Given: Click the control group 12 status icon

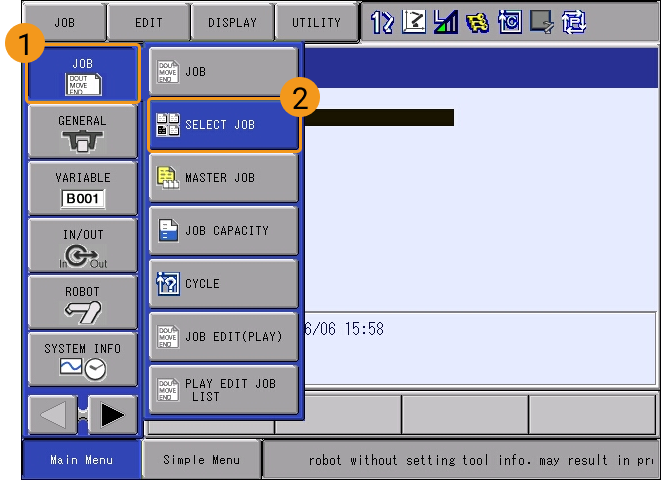Looking at the screenshot, I should (x=382, y=22).
